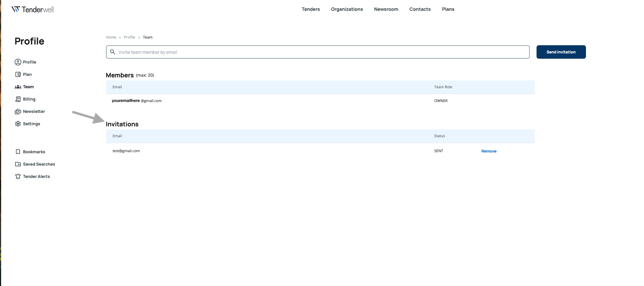Click the Tender Alerts bell icon
This screenshot has width=644, height=286.
[18, 176]
